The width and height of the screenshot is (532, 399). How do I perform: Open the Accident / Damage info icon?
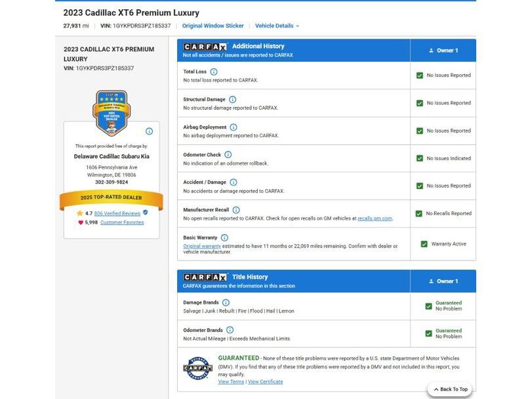point(234,182)
